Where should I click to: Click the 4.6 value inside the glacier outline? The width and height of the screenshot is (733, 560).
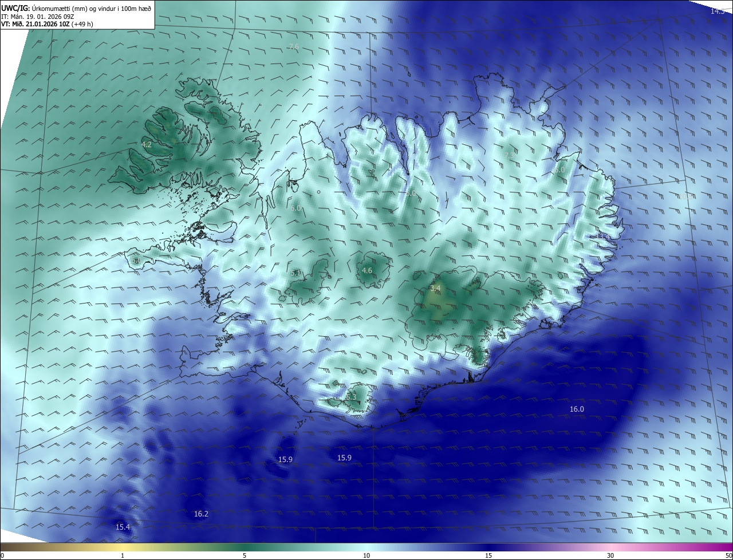367,271
